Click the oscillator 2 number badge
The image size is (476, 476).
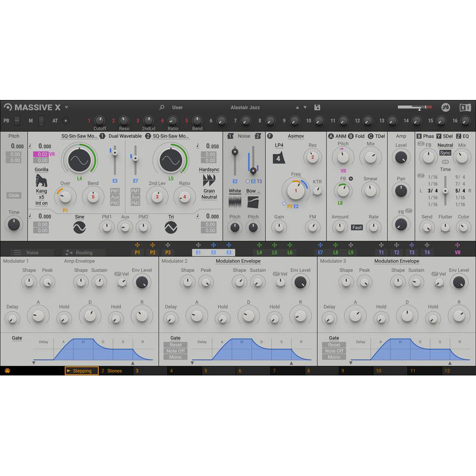(148, 136)
